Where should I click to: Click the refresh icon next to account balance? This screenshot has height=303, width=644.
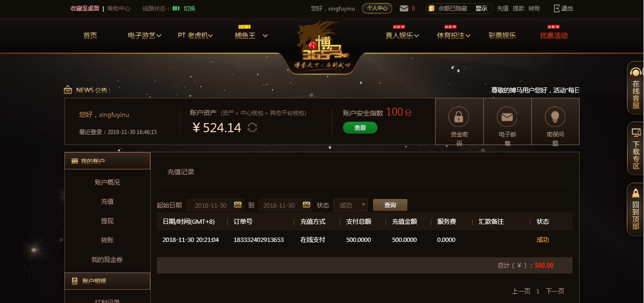pos(252,127)
